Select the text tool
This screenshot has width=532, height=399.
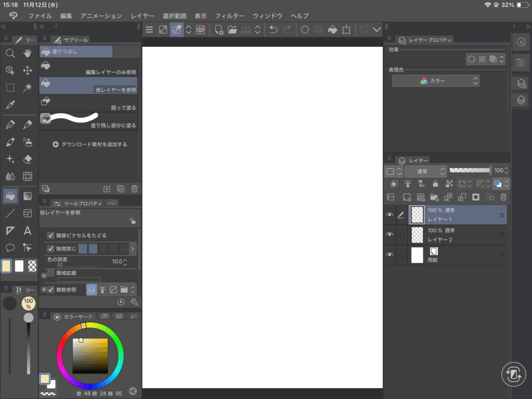click(x=28, y=231)
